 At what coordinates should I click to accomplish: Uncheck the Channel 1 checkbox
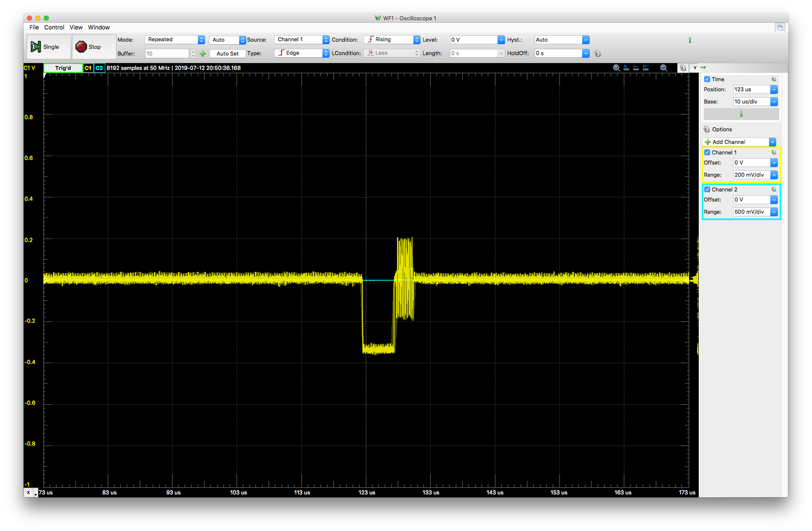tap(707, 152)
